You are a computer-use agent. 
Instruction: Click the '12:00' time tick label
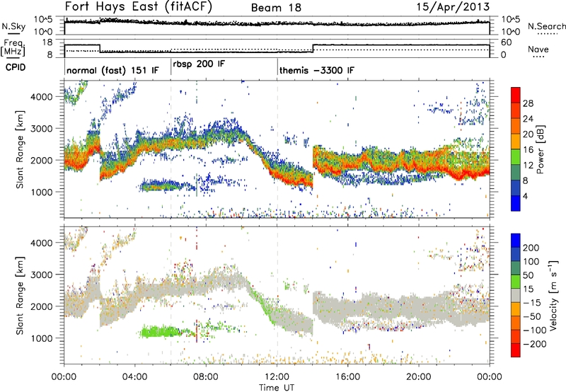tap(277, 377)
